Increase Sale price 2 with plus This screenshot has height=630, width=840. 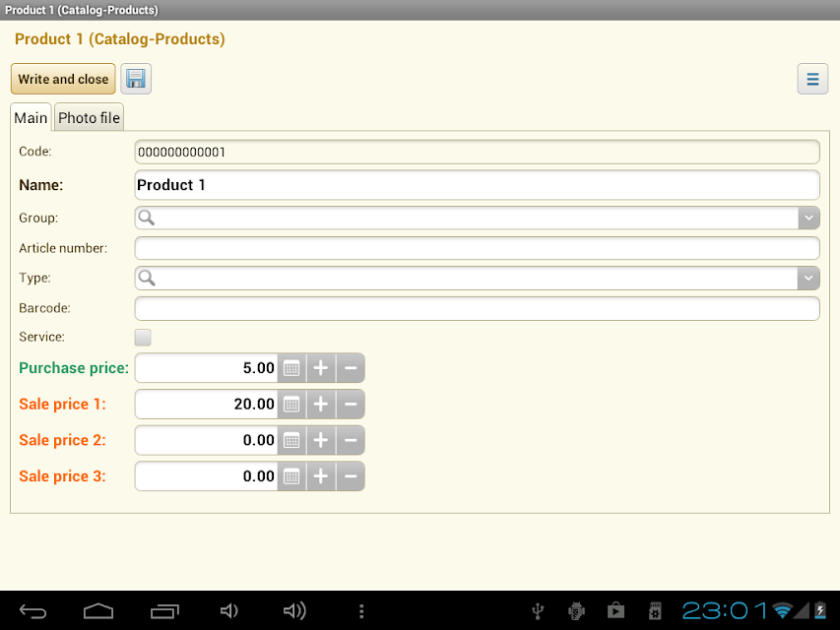(321, 440)
